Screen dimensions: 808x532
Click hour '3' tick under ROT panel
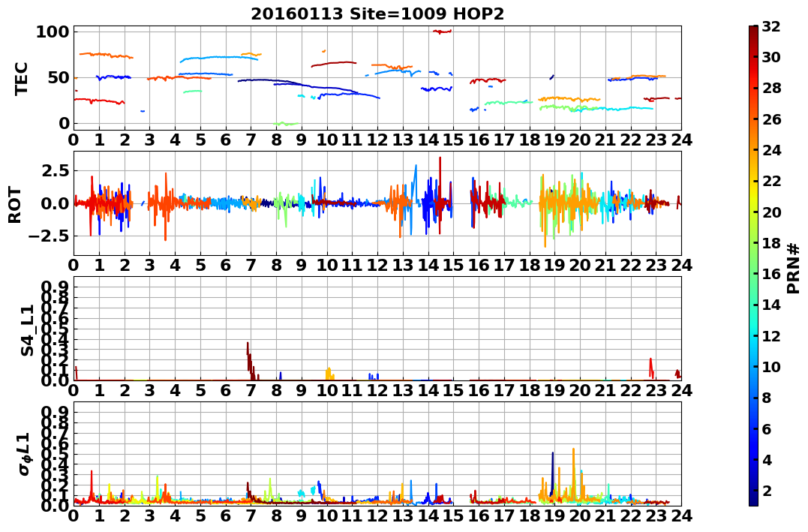[x=149, y=265]
